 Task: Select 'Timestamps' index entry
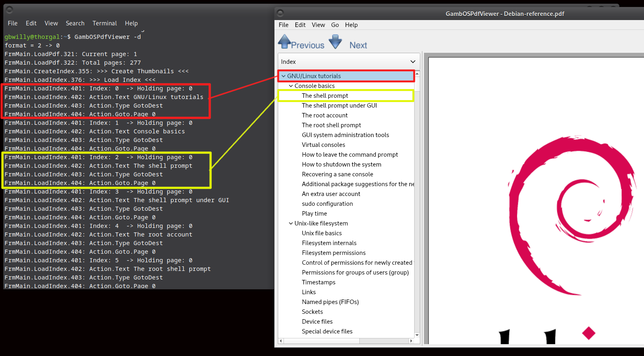[x=319, y=282]
